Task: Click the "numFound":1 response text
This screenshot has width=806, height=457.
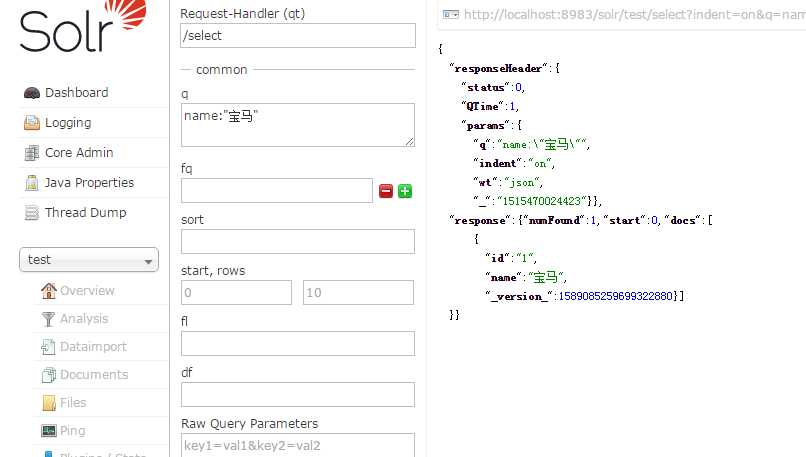Action: [562, 221]
